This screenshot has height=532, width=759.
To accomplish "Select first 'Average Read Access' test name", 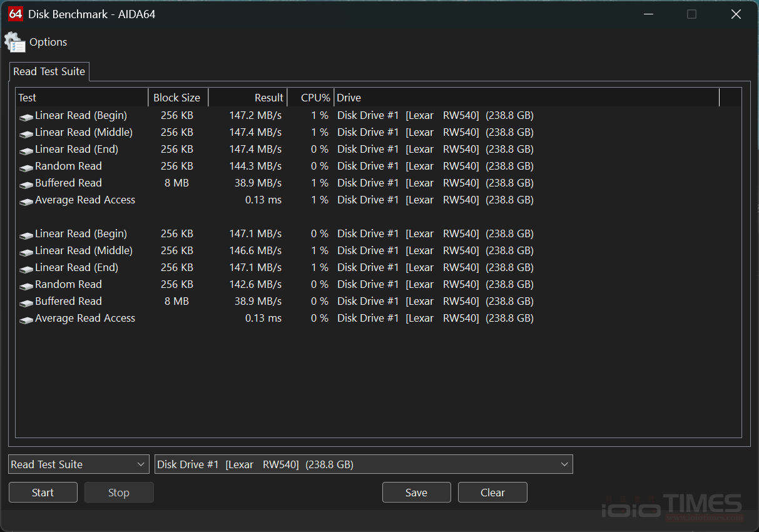I will coord(85,200).
